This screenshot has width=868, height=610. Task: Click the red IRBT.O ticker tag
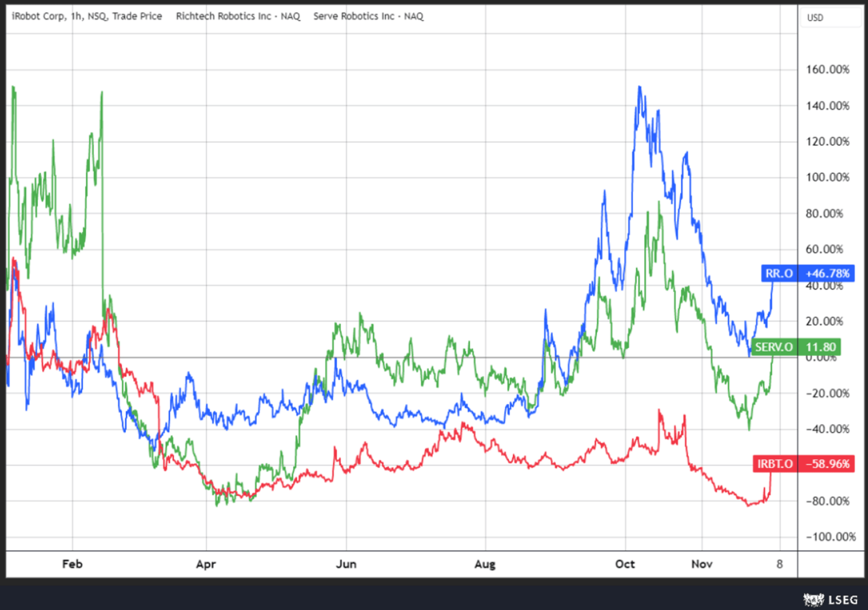(775, 464)
